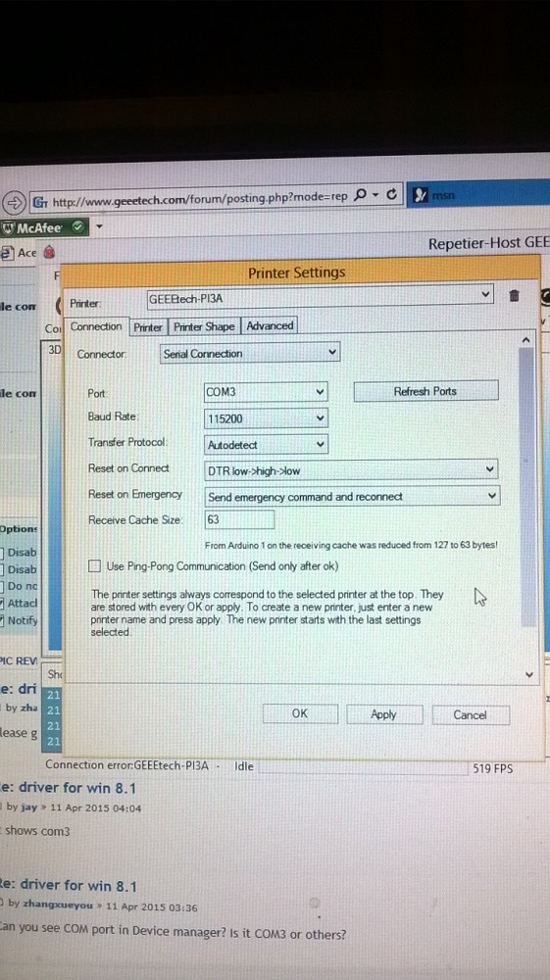Image resolution: width=550 pixels, height=980 pixels.
Task: Click McAfee green checkmark icon
Action: pos(77,227)
